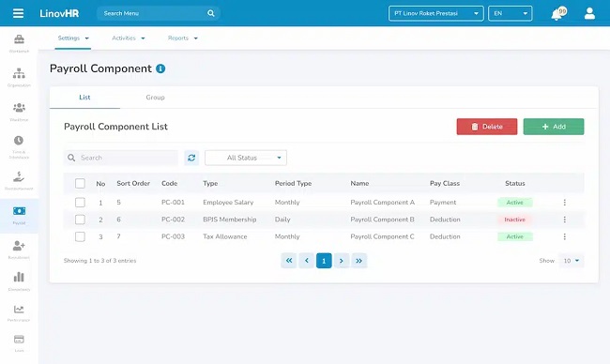
Task: Go to the next page
Action: click(342, 261)
